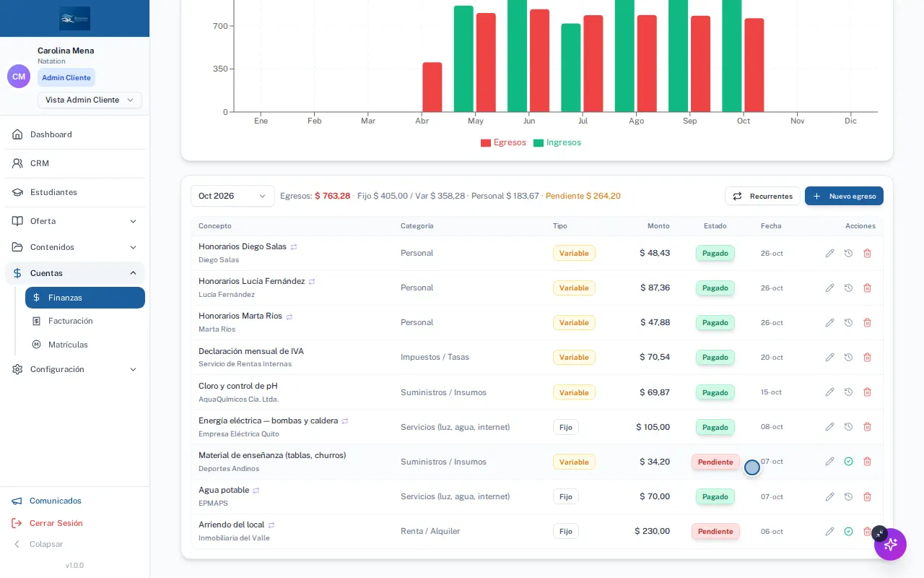The width and height of the screenshot is (924, 578).
Task: Edit the Energía eléctrica expense
Action: point(829,427)
